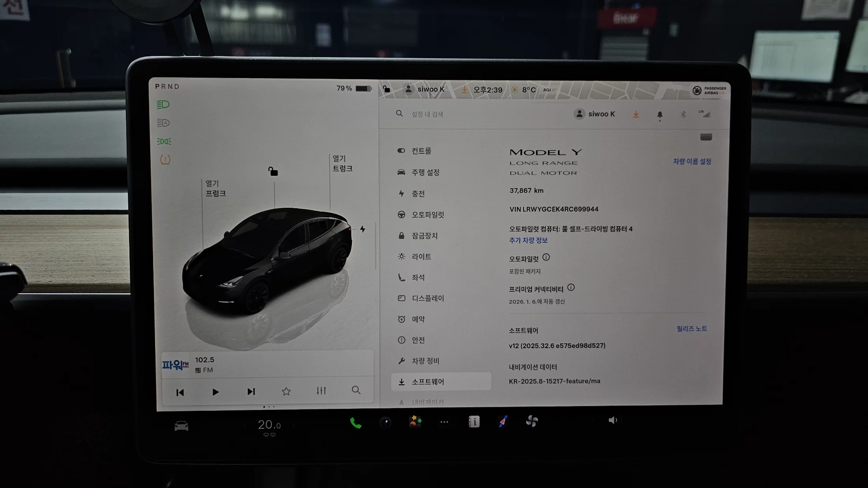Open the owner's manual info icon
The height and width of the screenshot is (488, 868).
(x=474, y=422)
